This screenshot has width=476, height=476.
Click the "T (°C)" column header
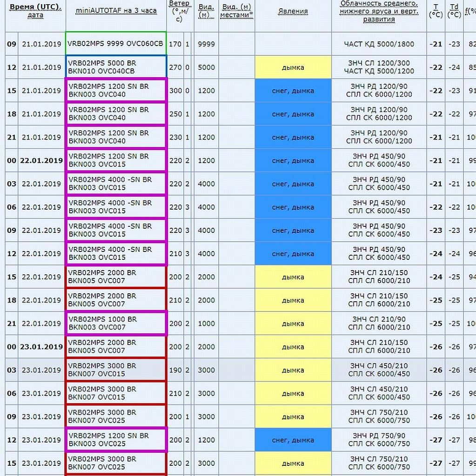tap(436, 11)
